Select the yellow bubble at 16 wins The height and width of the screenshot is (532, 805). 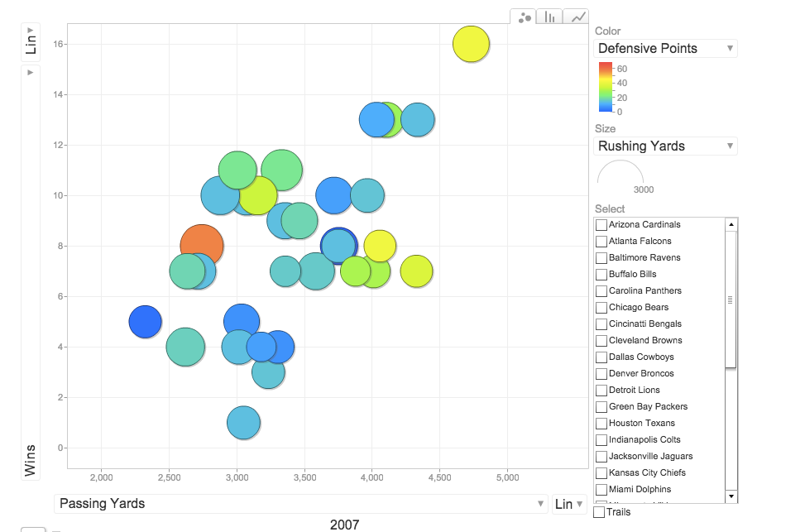click(x=471, y=44)
